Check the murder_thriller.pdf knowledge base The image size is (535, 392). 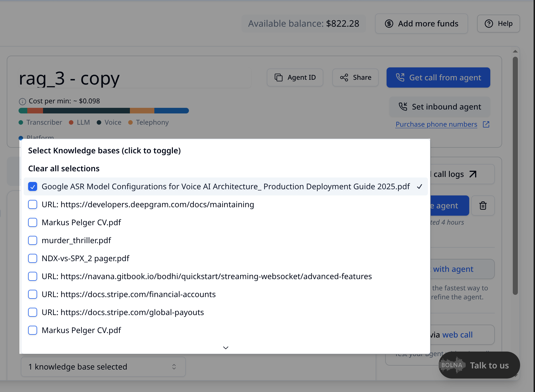pyautogui.click(x=33, y=240)
